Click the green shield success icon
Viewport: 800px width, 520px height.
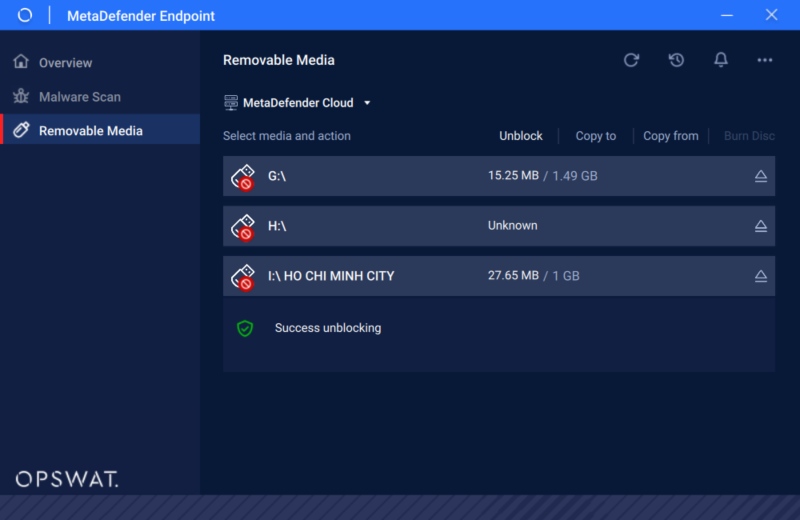pos(245,328)
